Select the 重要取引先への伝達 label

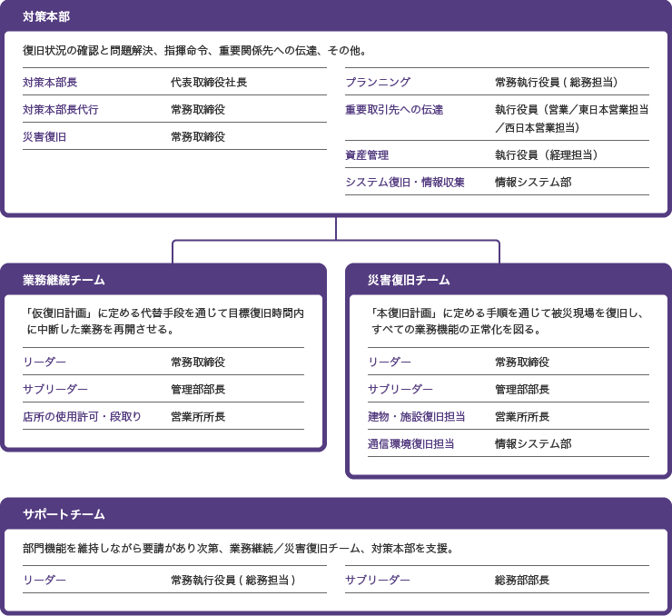(394, 109)
